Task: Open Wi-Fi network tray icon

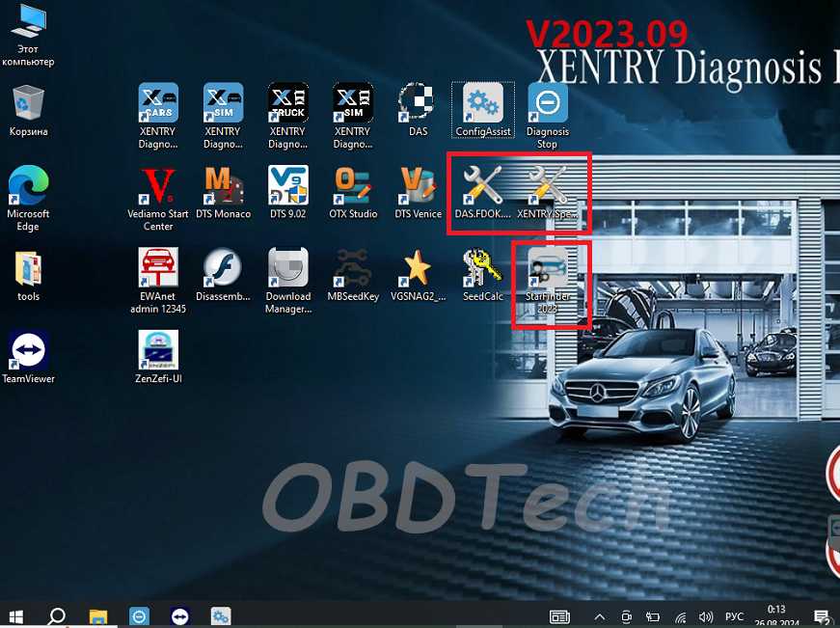Action: point(680,617)
